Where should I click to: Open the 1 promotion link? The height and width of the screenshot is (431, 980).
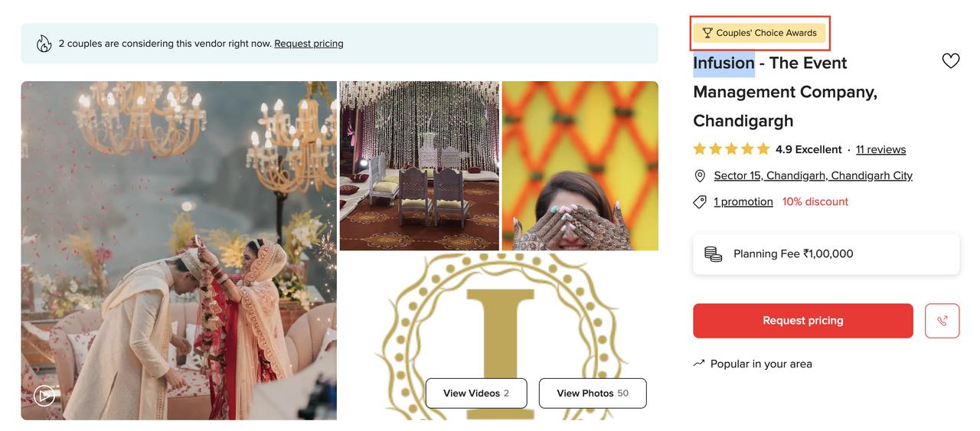(x=743, y=201)
